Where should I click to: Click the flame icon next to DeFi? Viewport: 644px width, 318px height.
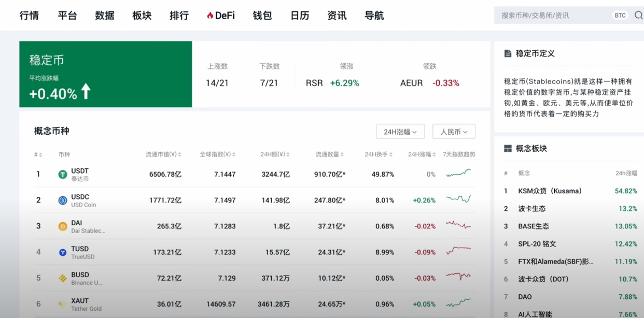[x=210, y=15]
